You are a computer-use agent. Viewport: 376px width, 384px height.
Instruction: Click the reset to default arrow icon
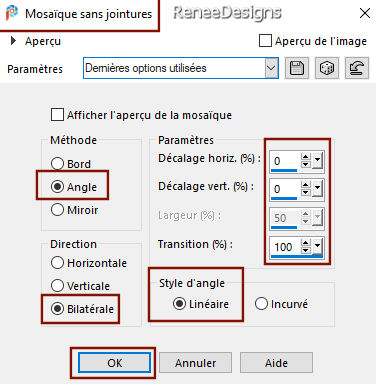[x=357, y=68]
